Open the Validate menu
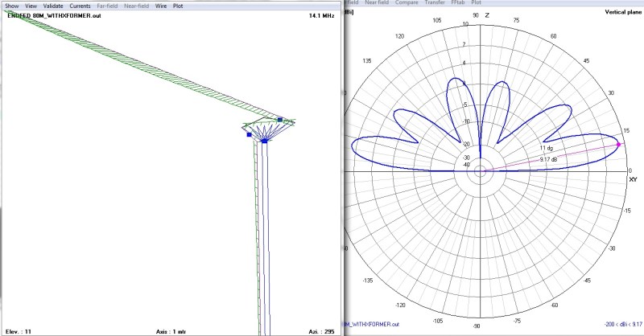Image resolution: width=644 pixels, height=336 pixels. coord(53,6)
